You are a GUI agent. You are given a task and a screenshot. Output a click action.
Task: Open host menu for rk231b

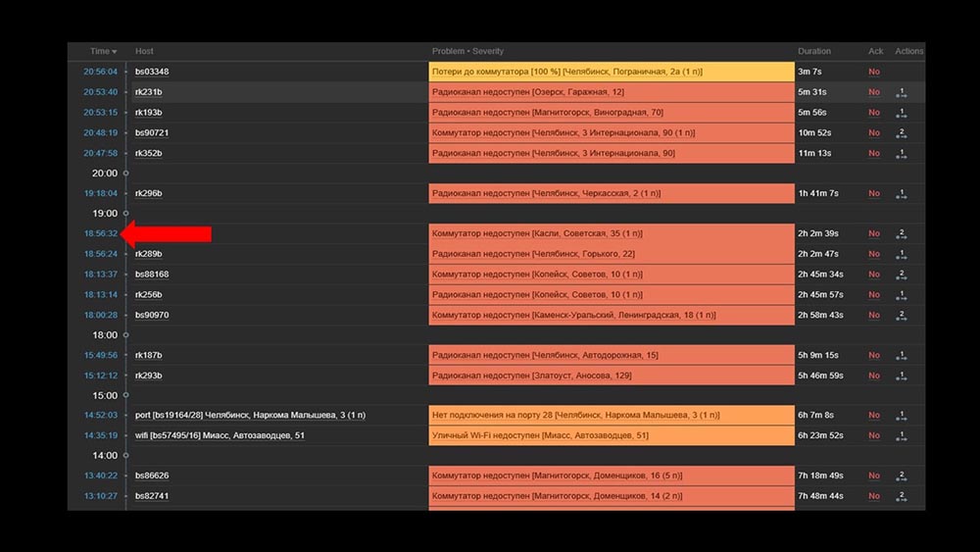pyautogui.click(x=148, y=92)
